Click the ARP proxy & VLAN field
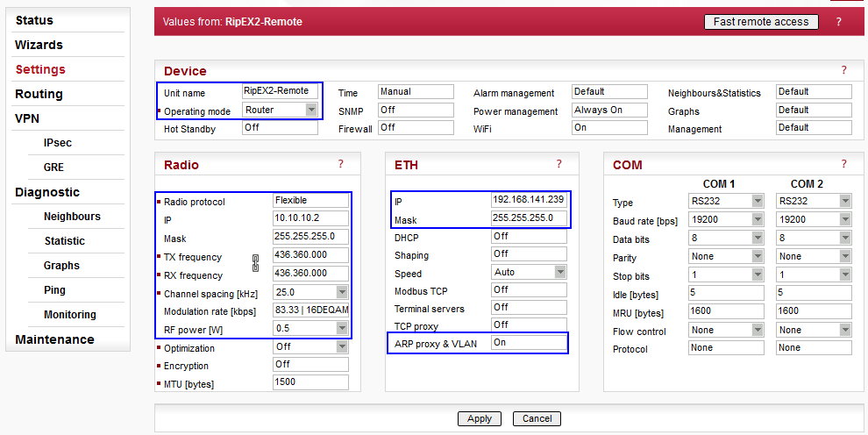The image size is (868, 435). point(530,343)
